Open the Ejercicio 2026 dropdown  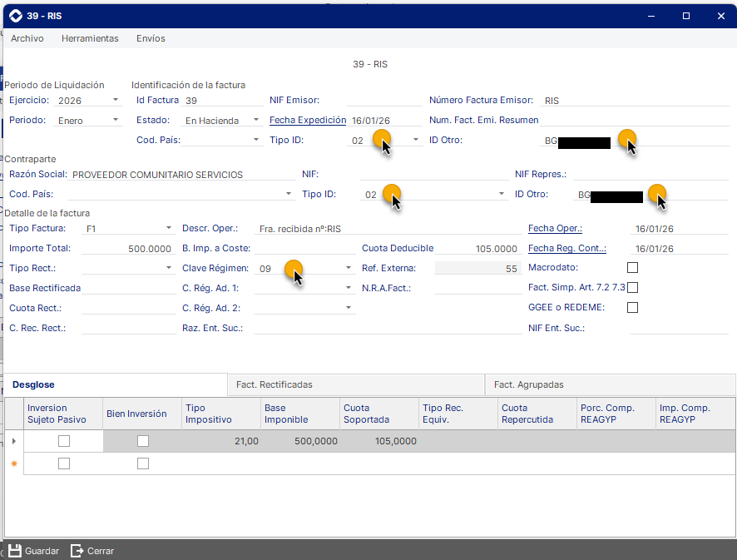(x=116, y=100)
